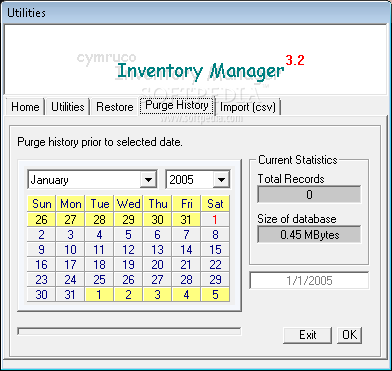Select the non-highlighted day 30 of January
The image size is (392, 371).
pyautogui.click(x=41, y=295)
